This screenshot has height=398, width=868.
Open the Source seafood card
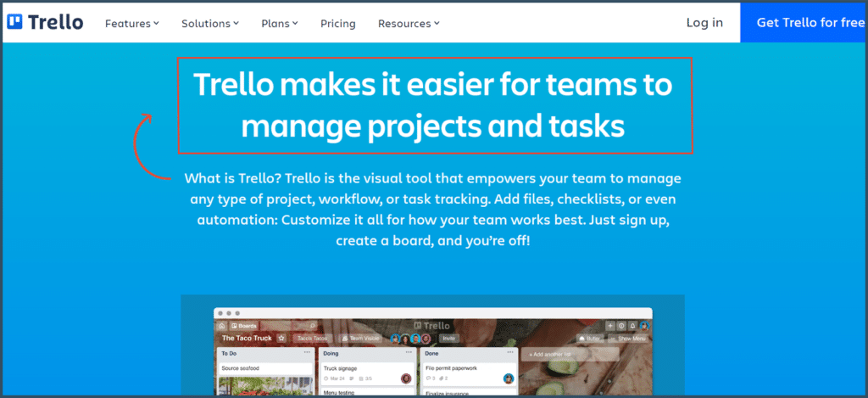coord(265,368)
